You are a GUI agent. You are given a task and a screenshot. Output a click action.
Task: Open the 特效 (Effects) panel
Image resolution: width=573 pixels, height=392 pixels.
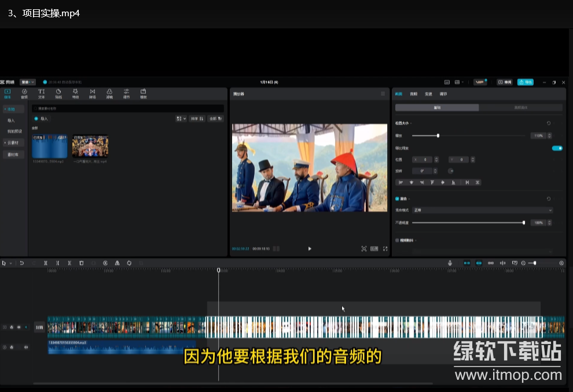pyautogui.click(x=75, y=93)
